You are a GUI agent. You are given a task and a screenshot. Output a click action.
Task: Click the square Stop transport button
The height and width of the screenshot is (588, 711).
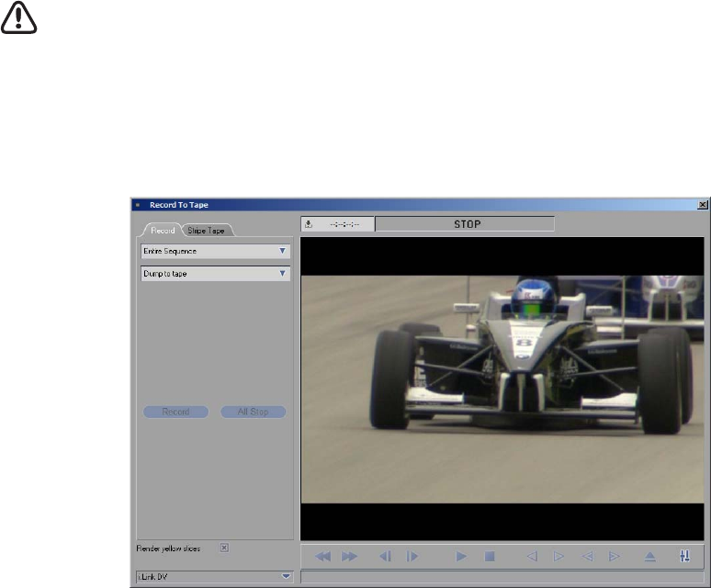coord(490,556)
